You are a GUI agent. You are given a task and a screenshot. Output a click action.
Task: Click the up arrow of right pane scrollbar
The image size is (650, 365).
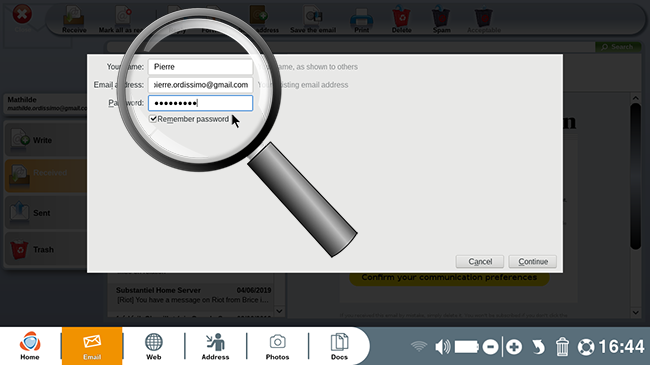635,98
